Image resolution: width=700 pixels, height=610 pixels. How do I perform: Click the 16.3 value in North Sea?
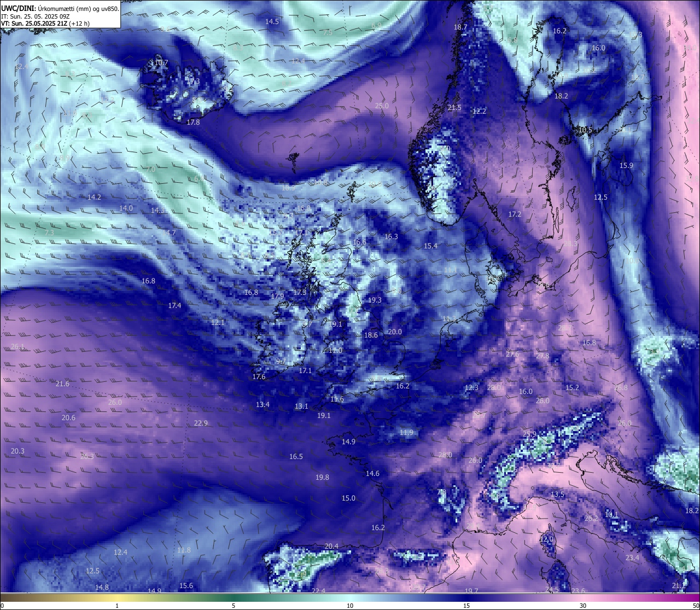[391, 236]
